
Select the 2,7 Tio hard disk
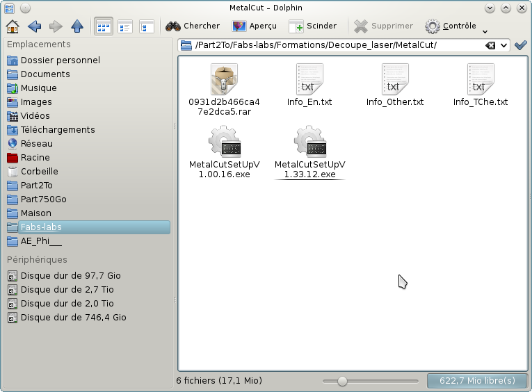point(88,290)
